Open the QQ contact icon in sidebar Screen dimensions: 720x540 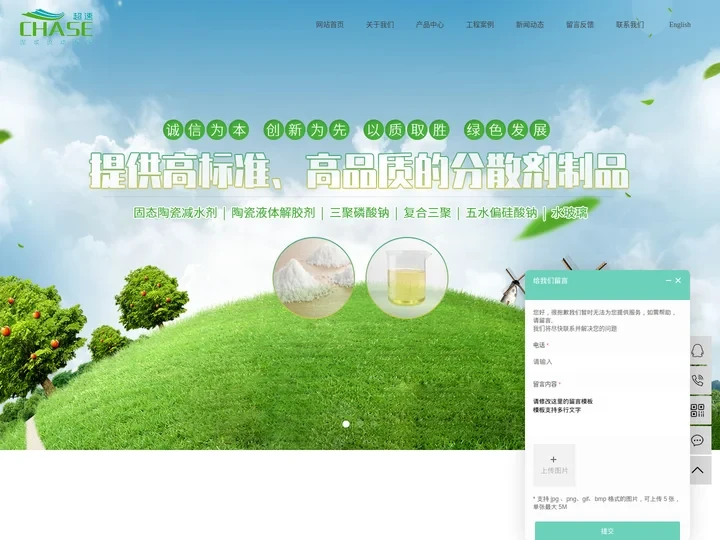pyautogui.click(x=698, y=350)
